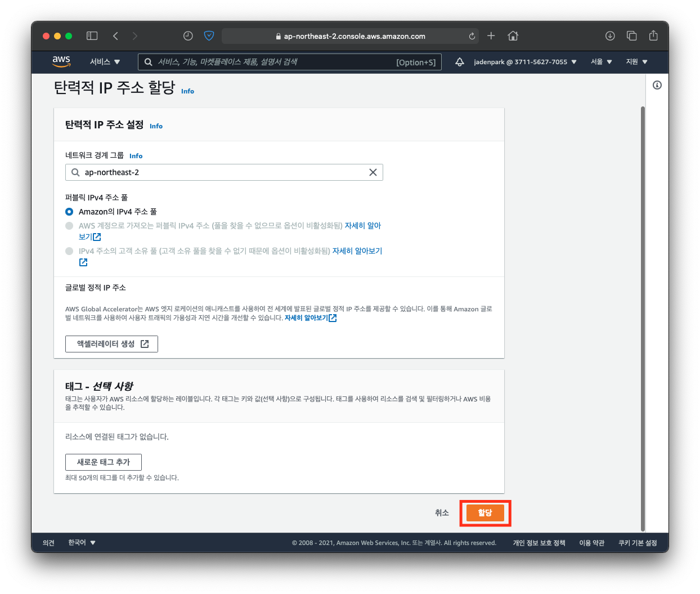The width and height of the screenshot is (700, 594).
Task: Select Amazon의 IPv4 주소 풀 radio button
Action: [x=69, y=212]
